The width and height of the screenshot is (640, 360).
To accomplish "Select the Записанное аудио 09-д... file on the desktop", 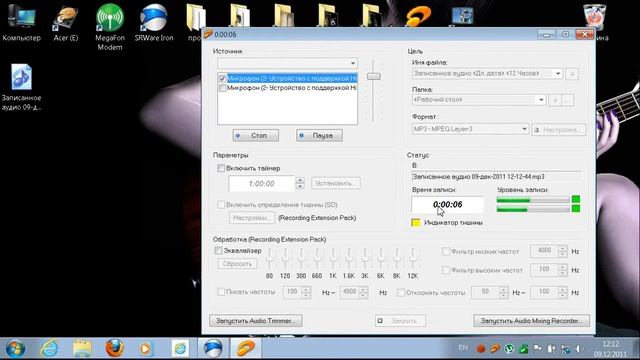I will pyautogui.click(x=21, y=87).
